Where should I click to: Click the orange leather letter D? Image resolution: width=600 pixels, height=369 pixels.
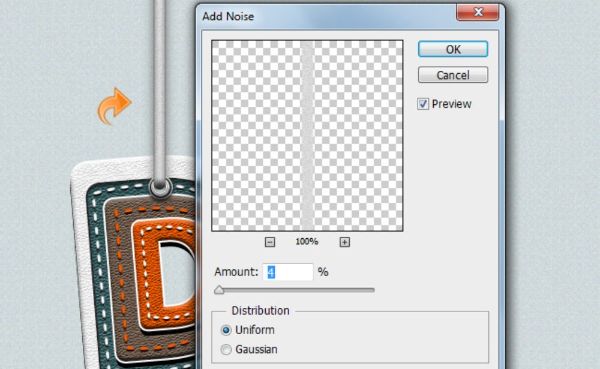pyautogui.click(x=165, y=275)
